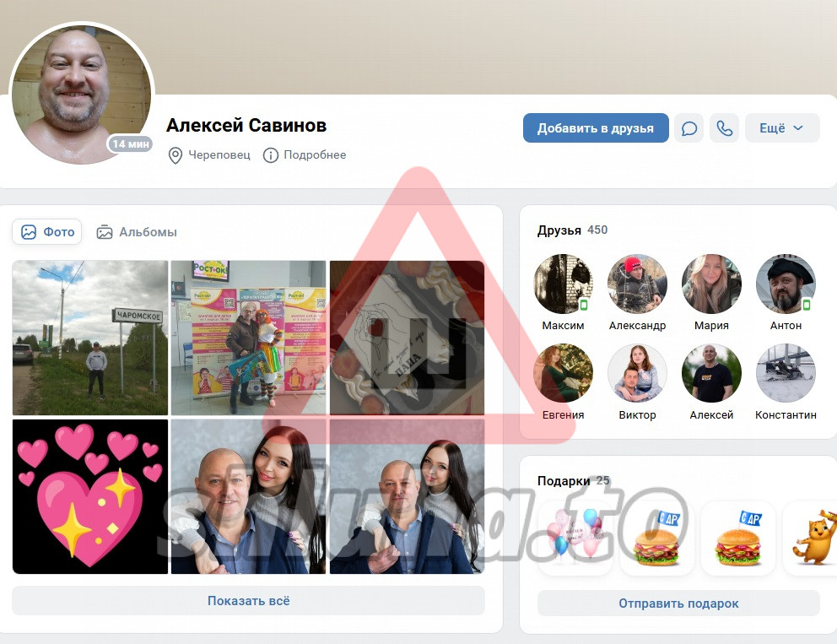Open the Подарки 25 gifts section
837x644 pixels.
573,481
